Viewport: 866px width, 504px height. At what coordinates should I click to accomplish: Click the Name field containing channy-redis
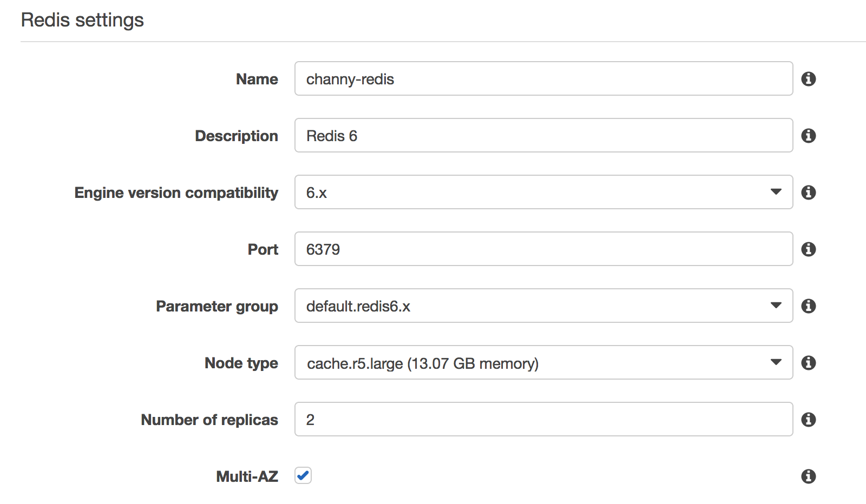[x=544, y=78]
